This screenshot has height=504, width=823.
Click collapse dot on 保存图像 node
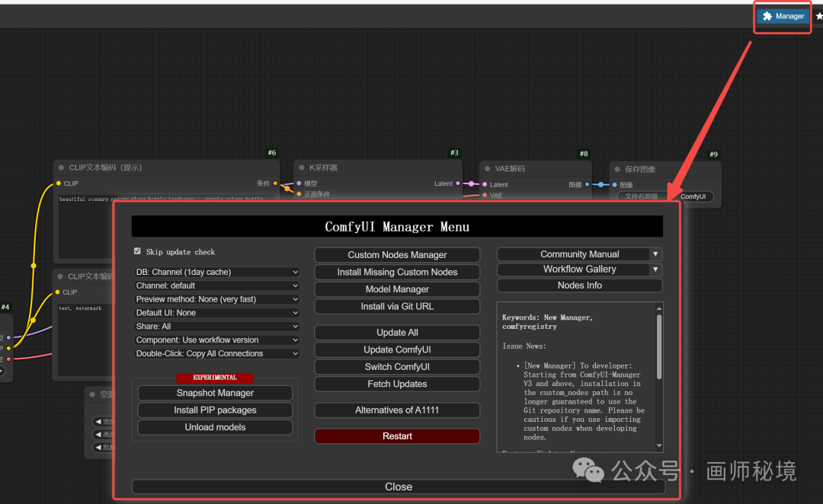pos(617,170)
